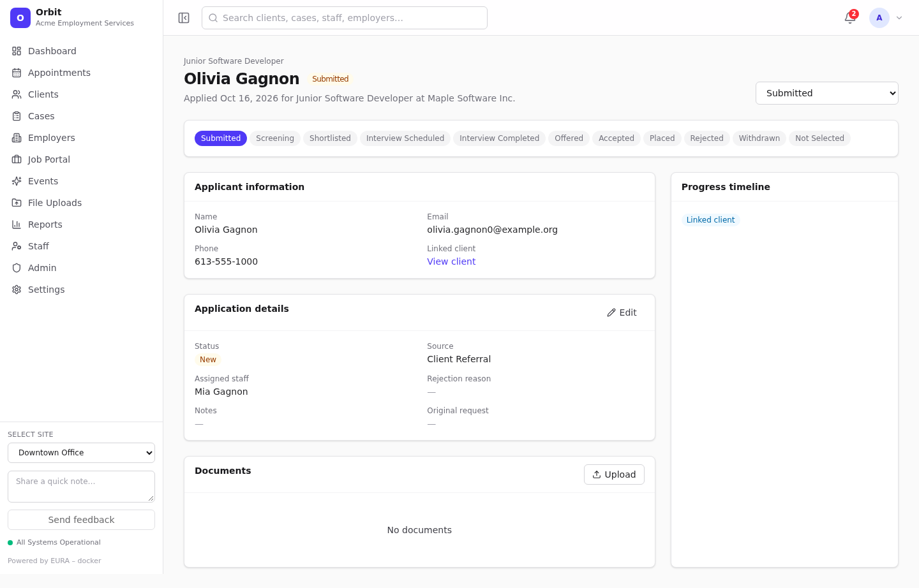Select the Not Selected stage pill
The width and height of the screenshot is (919, 588).
click(x=819, y=138)
